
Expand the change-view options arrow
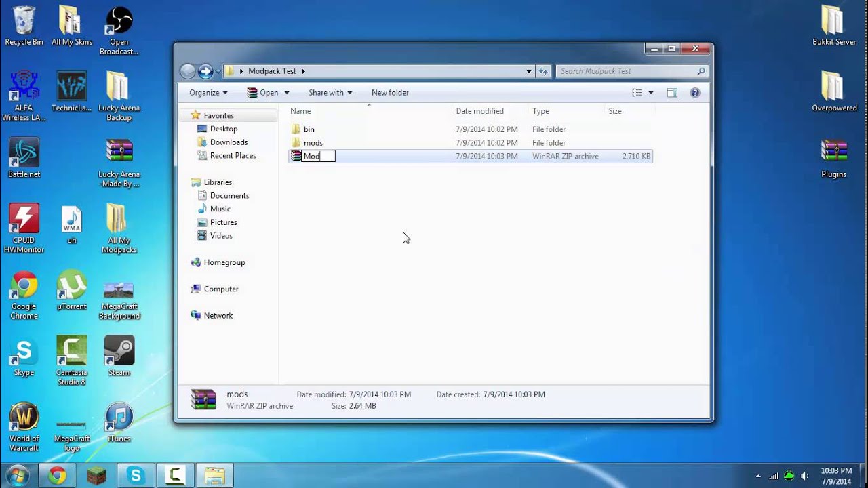pos(651,93)
